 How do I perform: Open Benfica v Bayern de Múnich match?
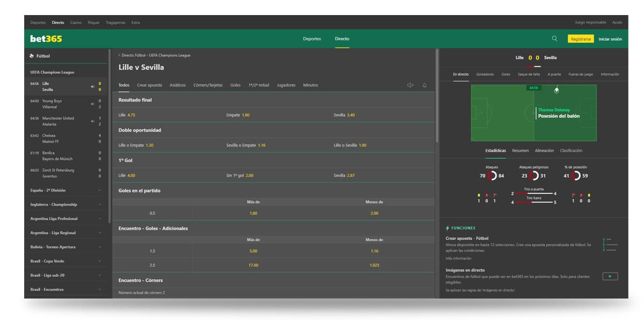coord(65,156)
